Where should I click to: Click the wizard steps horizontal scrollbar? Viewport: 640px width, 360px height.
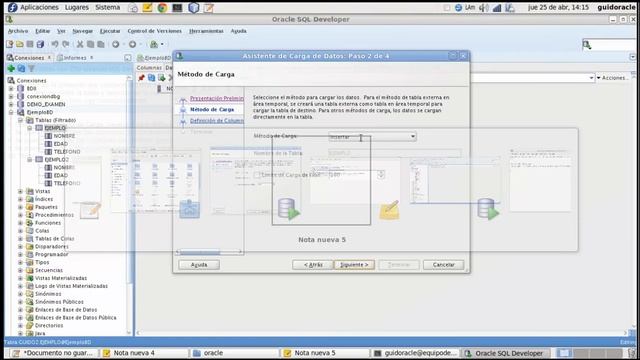(x=209, y=252)
